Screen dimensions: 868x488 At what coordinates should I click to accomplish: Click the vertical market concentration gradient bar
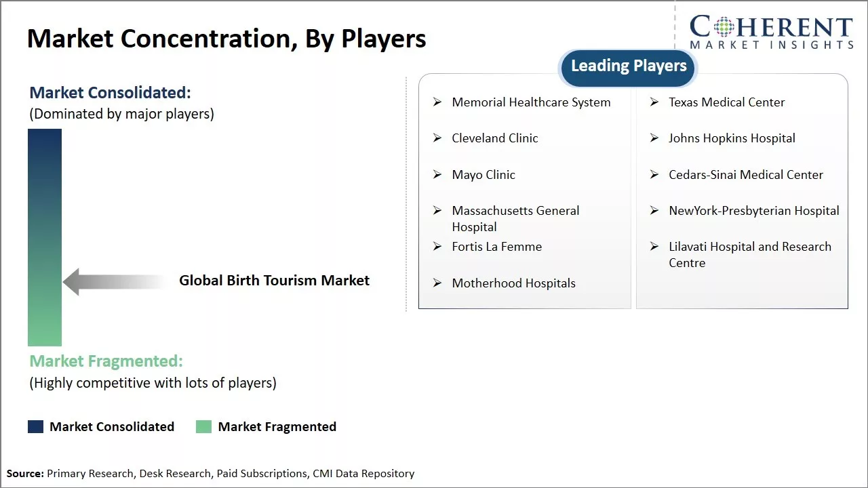[45, 237]
